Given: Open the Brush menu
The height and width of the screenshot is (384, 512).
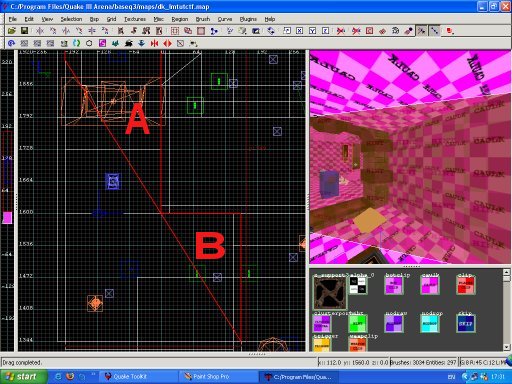Looking at the screenshot, I should pos(203,19).
